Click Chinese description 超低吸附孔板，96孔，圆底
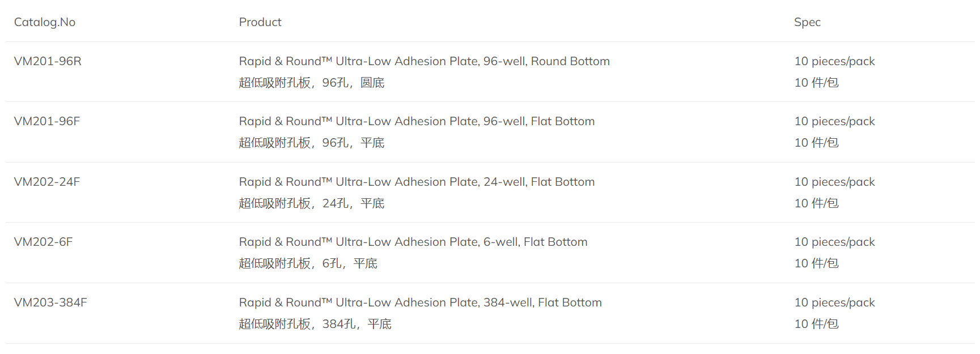 click(x=312, y=83)
